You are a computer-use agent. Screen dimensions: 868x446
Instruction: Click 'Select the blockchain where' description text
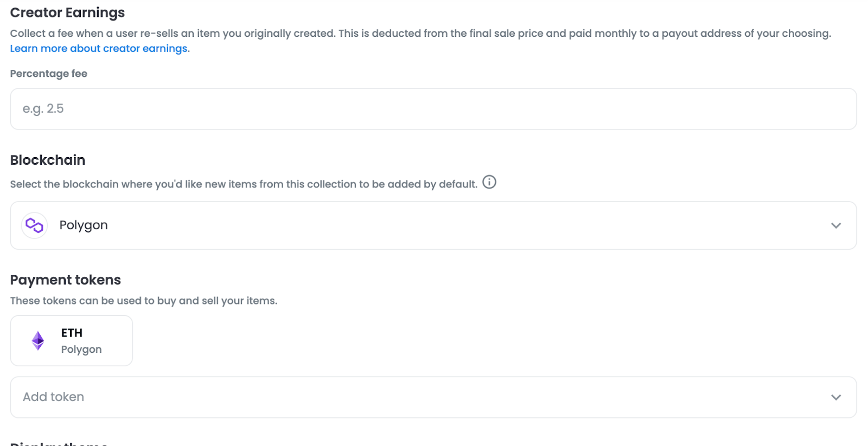pos(244,184)
